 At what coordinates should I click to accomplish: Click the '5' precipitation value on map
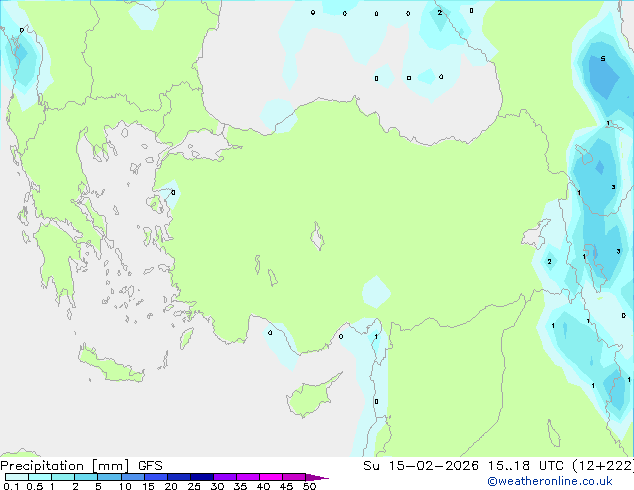(603, 59)
